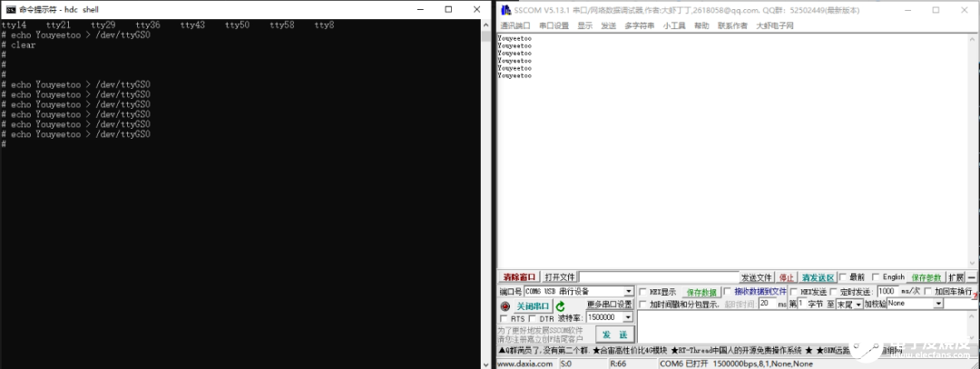The height and width of the screenshot is (369, 980).
Task: Click the 发送 send button
Action: [614, 335]
